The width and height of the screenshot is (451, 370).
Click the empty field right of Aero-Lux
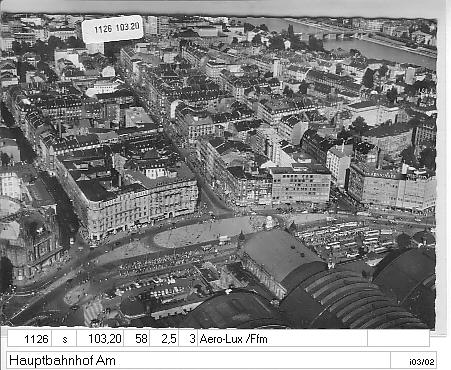(398, 339)
